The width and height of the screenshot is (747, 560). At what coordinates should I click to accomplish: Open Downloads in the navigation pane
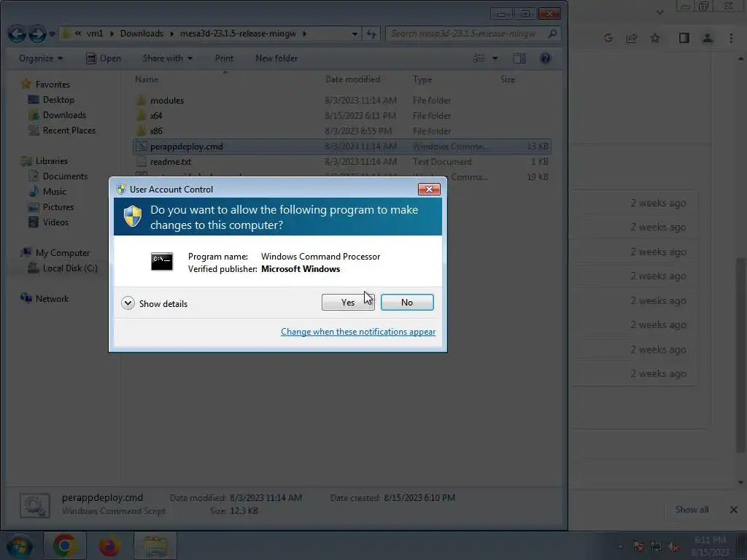(x=64, y=114)
